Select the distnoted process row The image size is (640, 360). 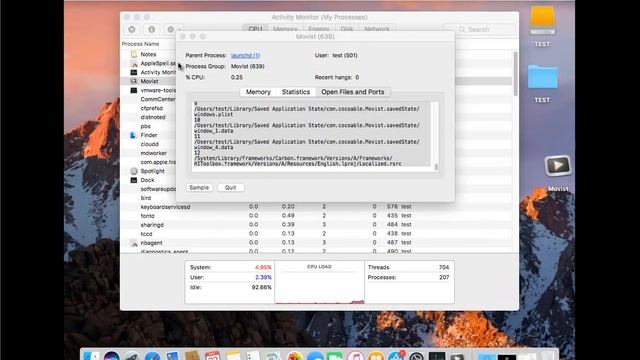(153, 117)
